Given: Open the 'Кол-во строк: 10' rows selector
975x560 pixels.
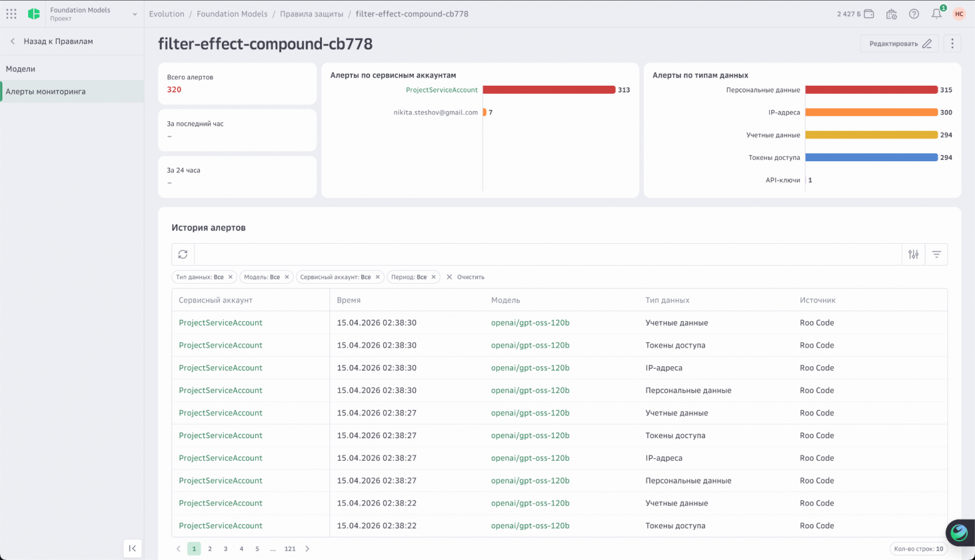Looking at the screenshot, I should point(918,549).
